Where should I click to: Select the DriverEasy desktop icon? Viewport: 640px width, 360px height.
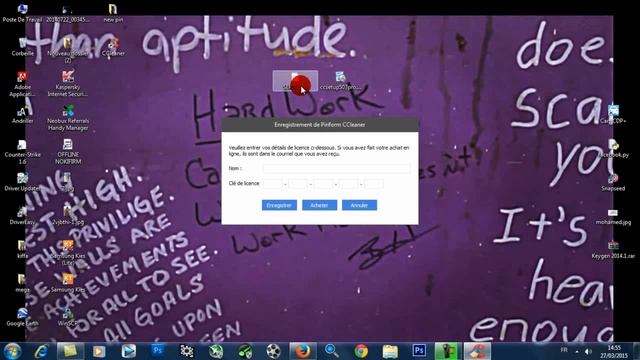(x=22, y=216)
